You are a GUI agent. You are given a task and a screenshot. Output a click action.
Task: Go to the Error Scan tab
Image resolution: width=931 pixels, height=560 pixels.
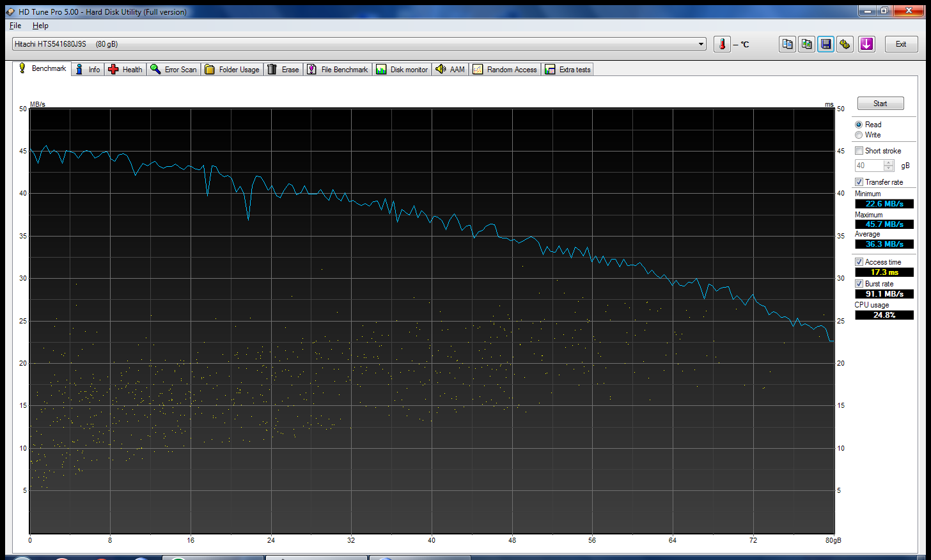click(x=173, y=70)
